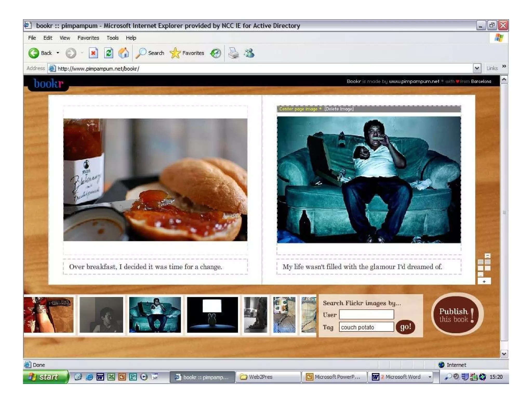Click the Delete Image link

[339, 109]
